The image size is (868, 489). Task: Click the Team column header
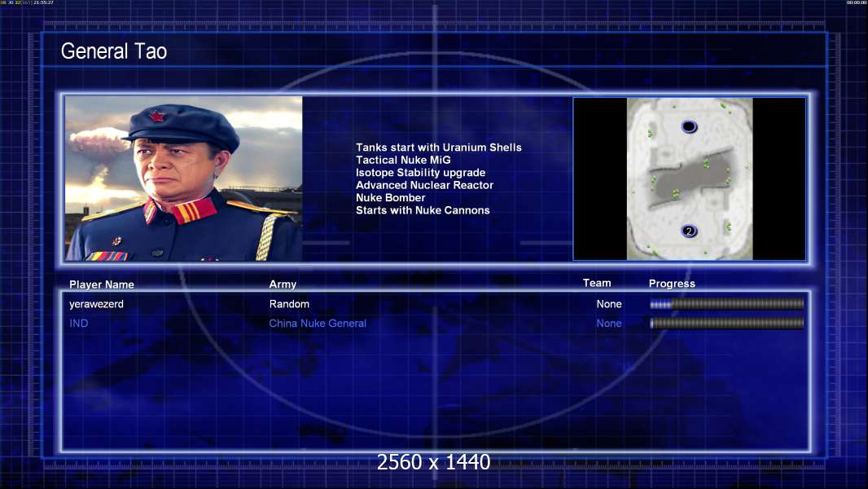[597, 283]
